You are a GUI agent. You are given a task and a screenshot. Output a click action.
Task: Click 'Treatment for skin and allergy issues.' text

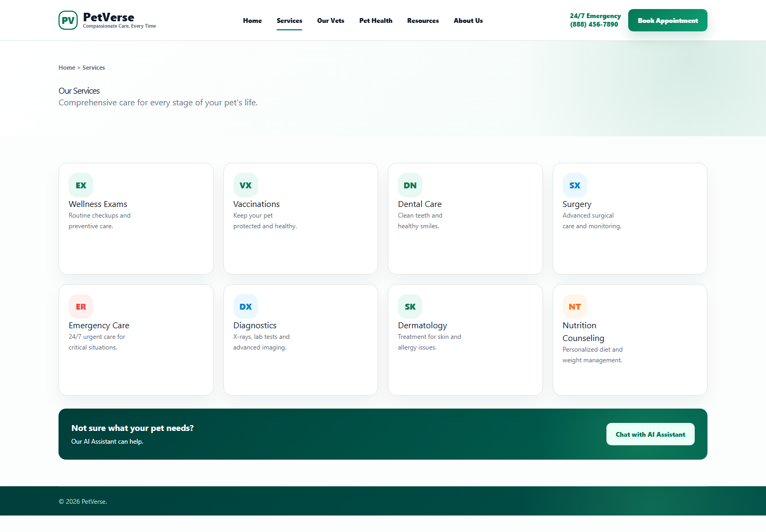[430, 342]
